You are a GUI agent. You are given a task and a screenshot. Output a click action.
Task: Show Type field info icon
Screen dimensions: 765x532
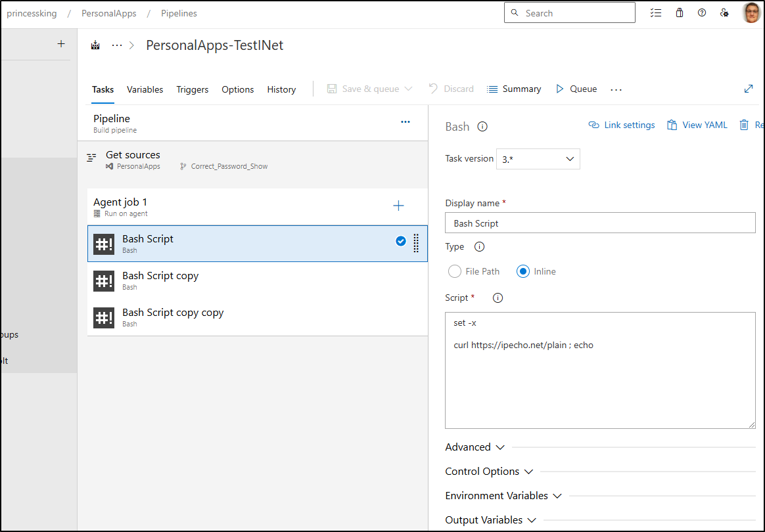coord(480,247)
